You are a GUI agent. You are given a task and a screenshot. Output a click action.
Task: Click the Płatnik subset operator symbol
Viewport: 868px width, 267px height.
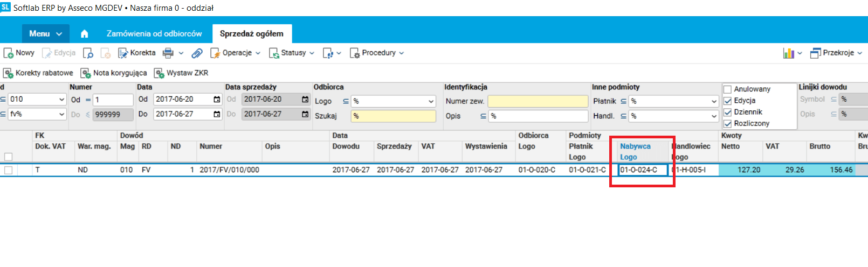[x=623, y=101]
